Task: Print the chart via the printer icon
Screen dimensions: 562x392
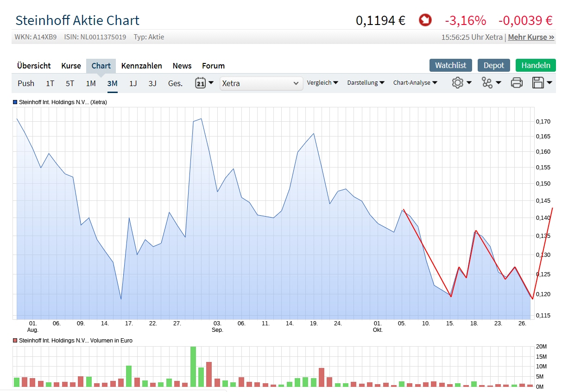Action: point(517,82)
